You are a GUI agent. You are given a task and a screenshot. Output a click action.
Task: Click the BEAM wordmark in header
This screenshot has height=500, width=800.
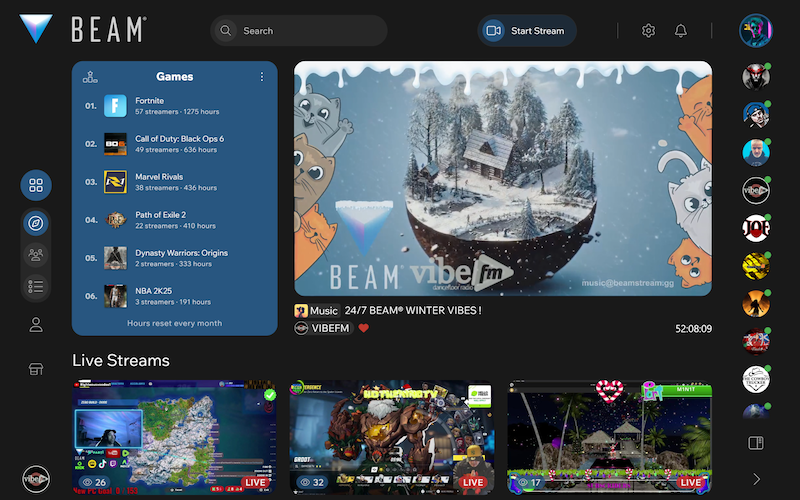click(109, 29)
